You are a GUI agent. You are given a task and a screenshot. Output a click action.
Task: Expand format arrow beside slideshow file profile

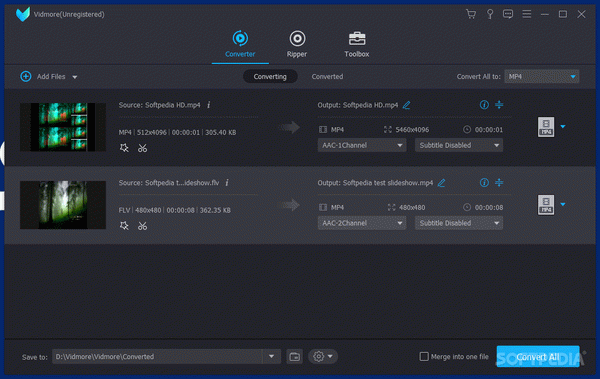pos(563,204)
